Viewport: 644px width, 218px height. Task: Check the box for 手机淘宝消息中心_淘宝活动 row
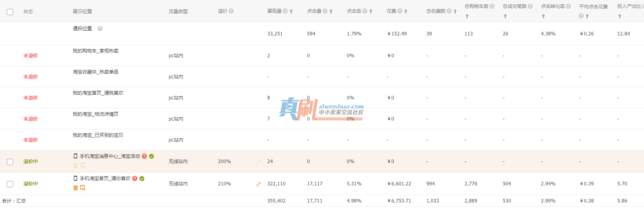(10, 162)
